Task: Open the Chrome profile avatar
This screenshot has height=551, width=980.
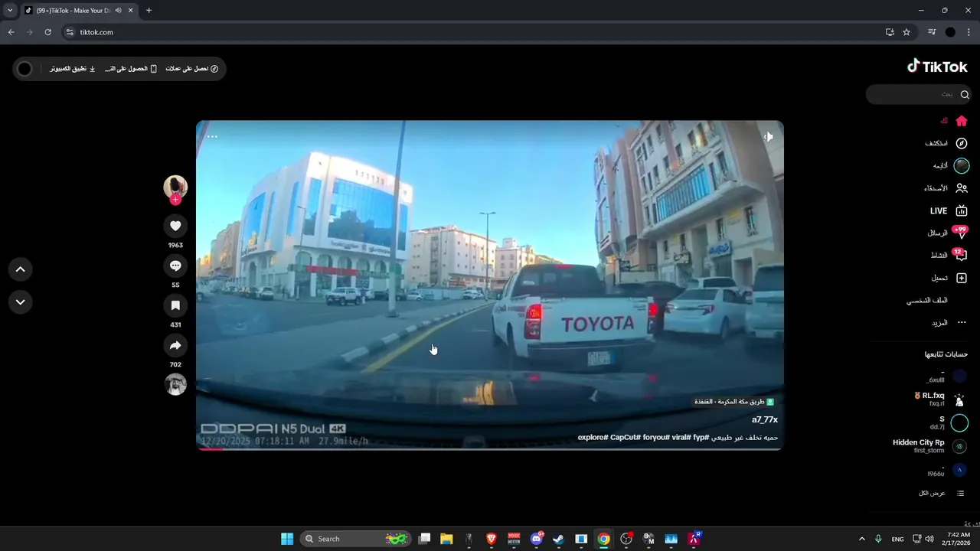Action: [950, 32]
